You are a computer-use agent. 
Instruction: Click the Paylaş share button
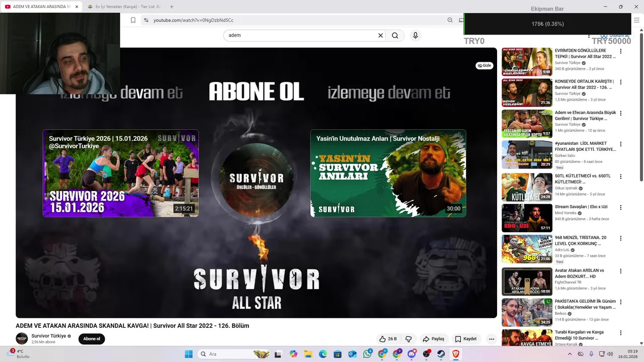click(433, 339)
